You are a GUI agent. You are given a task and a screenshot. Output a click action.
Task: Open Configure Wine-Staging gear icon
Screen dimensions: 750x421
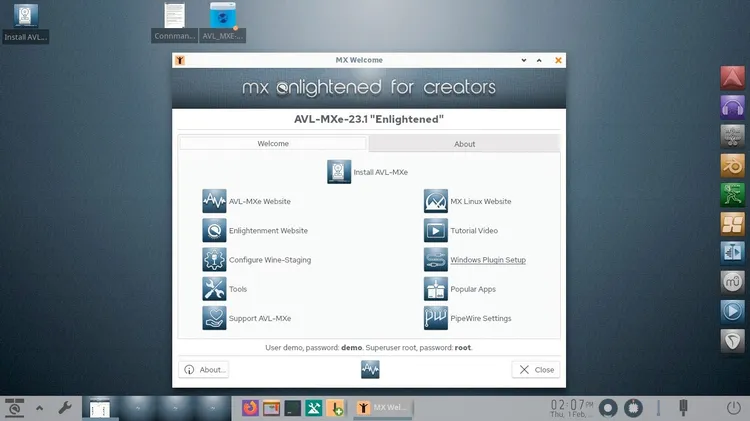[214, 259]
